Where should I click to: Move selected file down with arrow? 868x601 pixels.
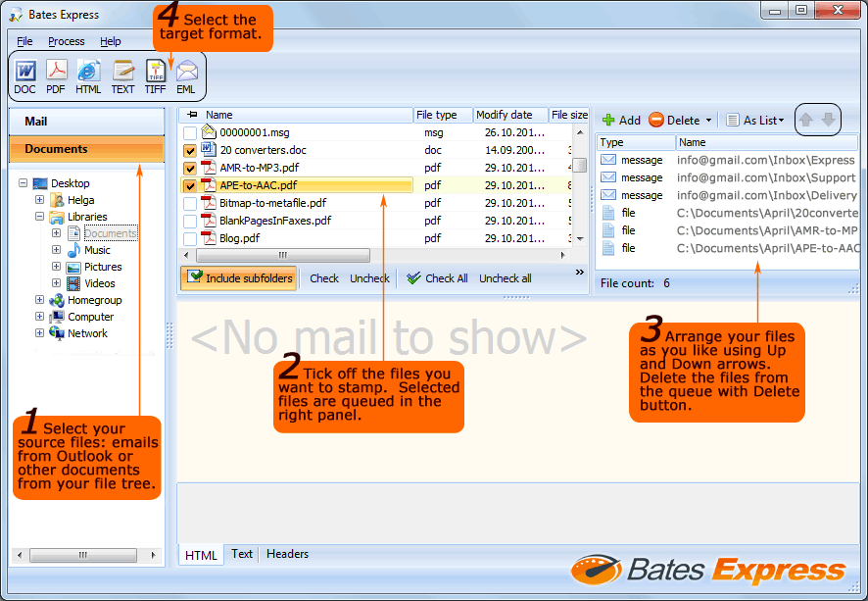click(x=828, y=119)
